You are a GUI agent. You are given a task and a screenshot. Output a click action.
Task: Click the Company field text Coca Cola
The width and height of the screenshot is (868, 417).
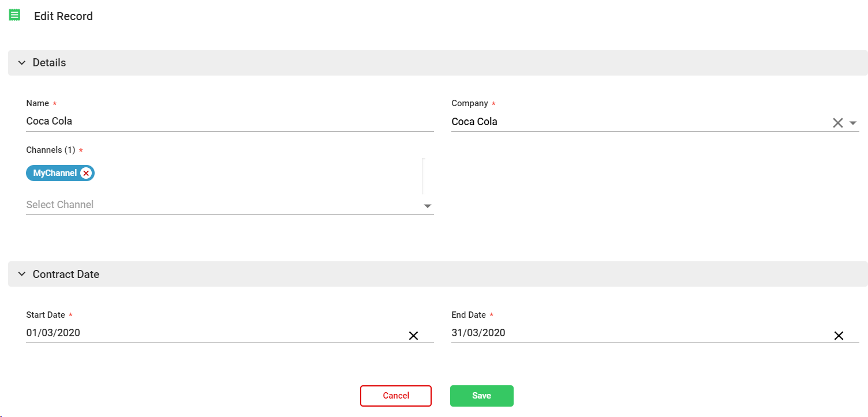tap(474, 122)
